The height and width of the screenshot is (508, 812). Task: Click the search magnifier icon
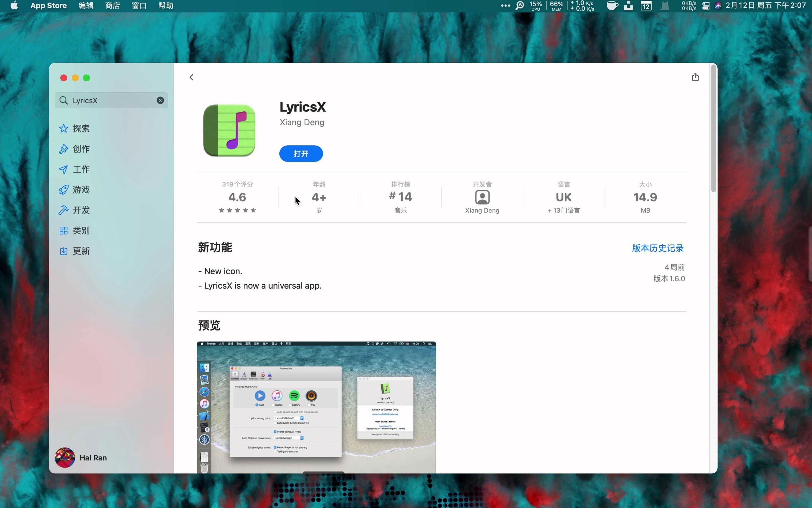[x=63, y=100]
